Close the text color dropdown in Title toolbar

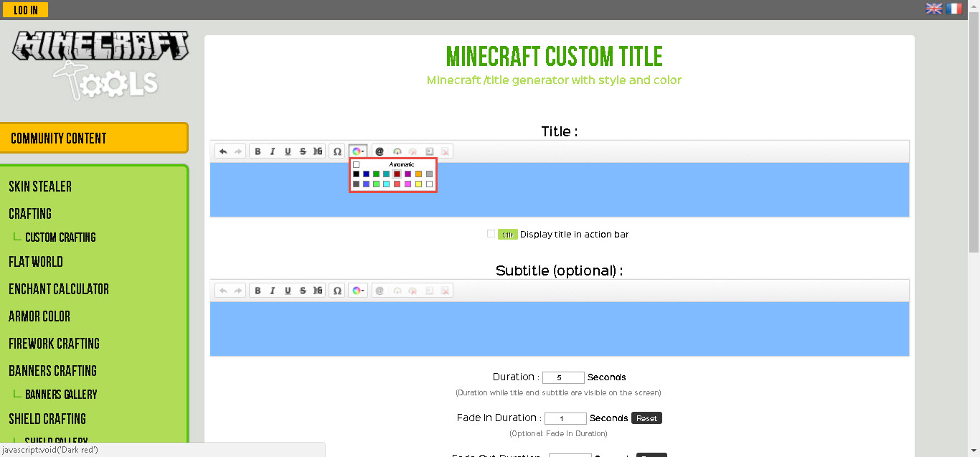pos(359,151)
